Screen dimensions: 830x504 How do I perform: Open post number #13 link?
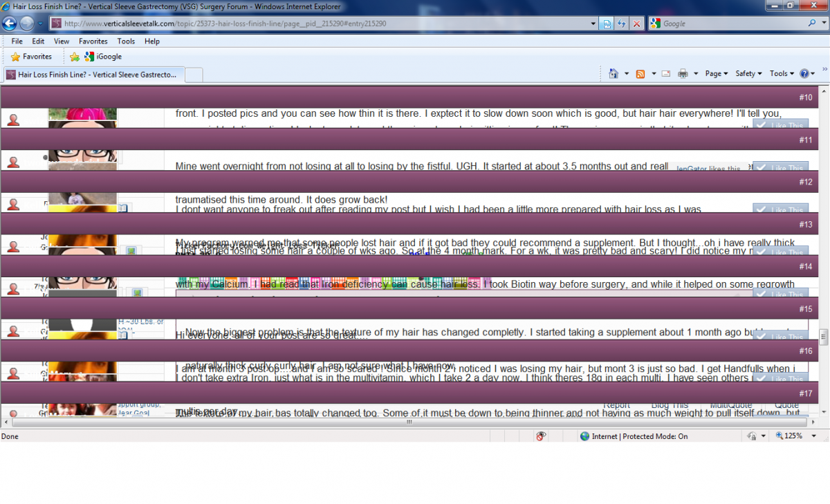(x=805, y=225)
